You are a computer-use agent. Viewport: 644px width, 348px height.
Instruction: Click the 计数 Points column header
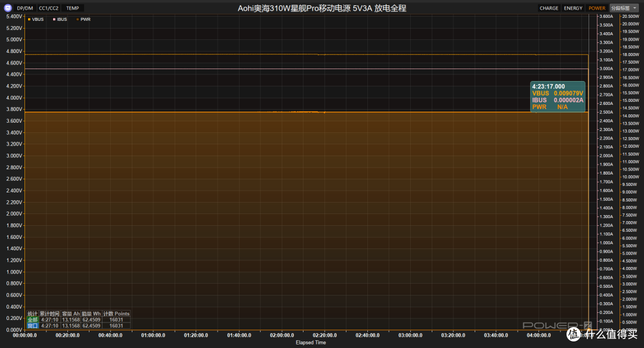tap(116, 313)
